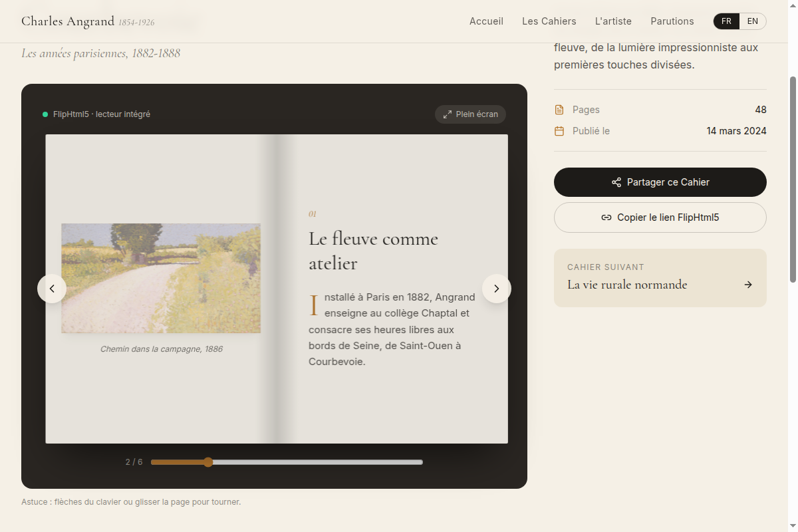Click the heading Le fleuve comme atelier
Image resolution: width=798 pixels, height=532 pixels.
point(373,251)
